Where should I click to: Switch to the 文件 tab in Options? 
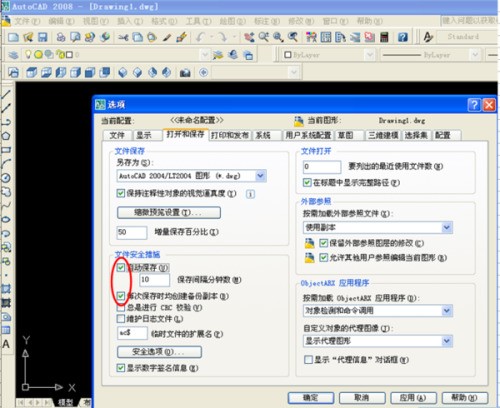[x=117, y=135]
